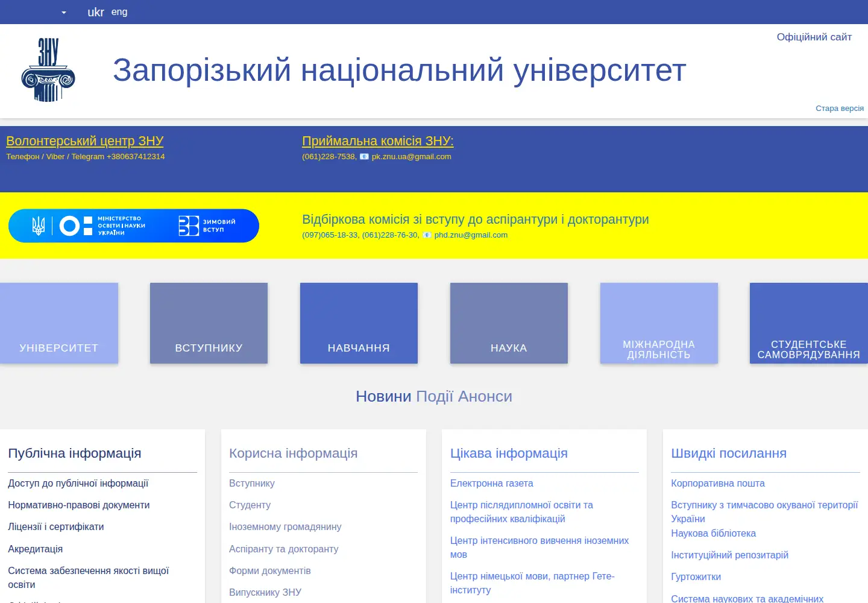Click the Запорізький національний університет title
Screen dimensions: 868x603
pyautogui.click(x=400, y=70)
